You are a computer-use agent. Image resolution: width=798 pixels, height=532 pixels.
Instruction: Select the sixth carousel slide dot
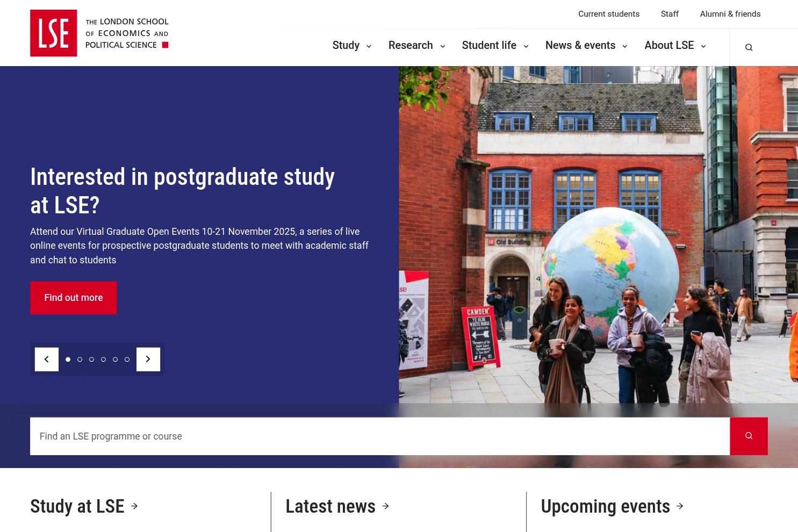tap(127, 360)
